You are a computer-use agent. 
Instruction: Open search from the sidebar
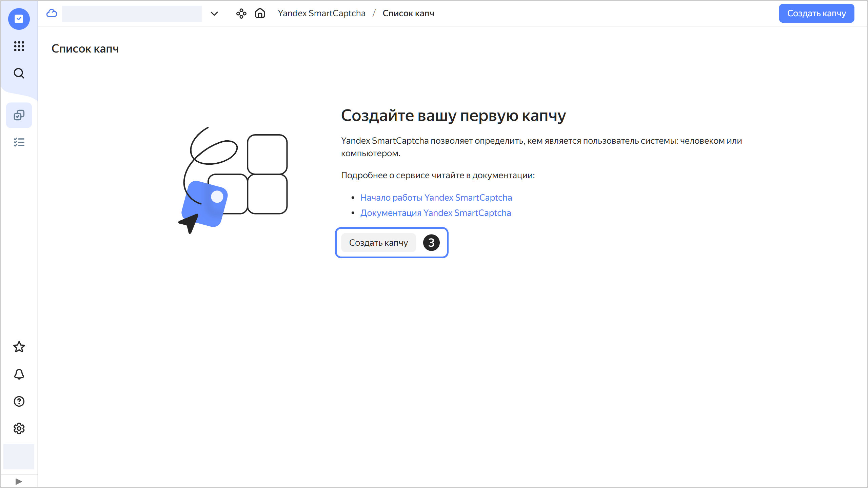[x=19, y=73]
